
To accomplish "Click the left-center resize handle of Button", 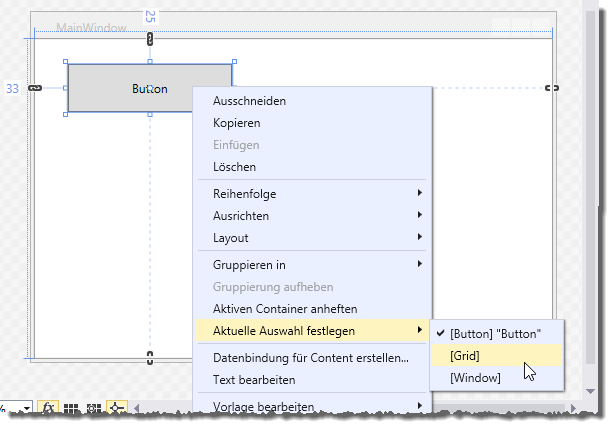I will (x=65, y=88).
